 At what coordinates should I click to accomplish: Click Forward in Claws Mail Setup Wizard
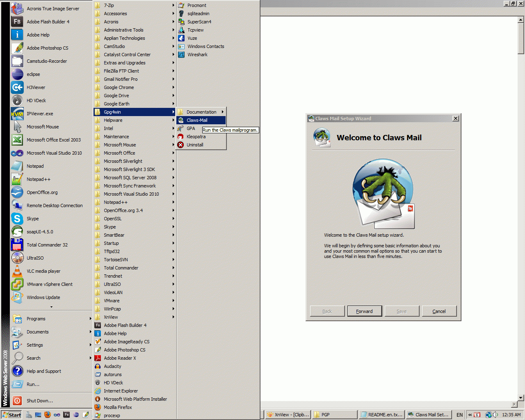tap(365, 311)
